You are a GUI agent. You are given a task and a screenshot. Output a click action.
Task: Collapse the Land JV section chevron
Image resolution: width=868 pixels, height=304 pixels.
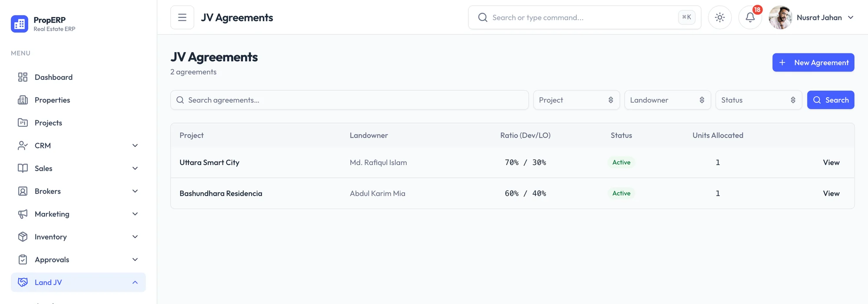(135, 282)
